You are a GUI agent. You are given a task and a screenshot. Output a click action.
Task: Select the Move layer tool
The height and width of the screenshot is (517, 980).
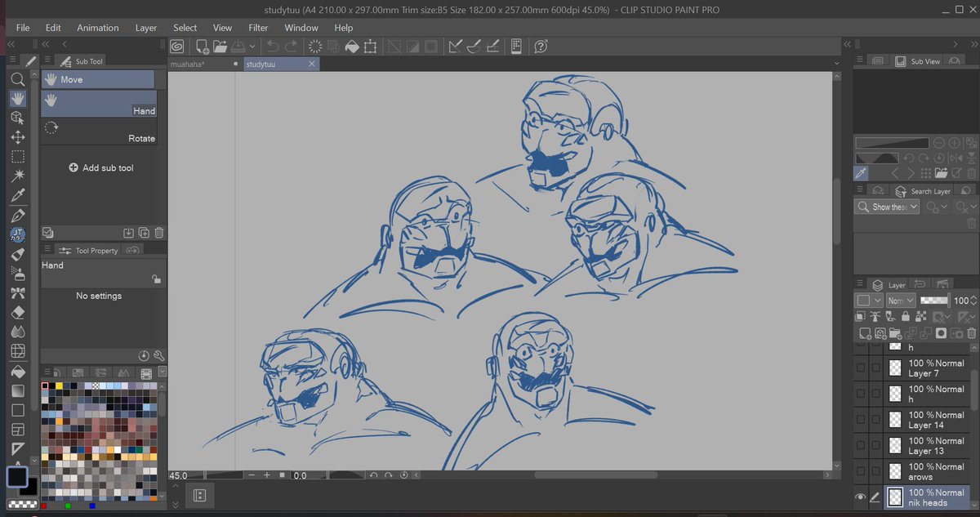point(17,138)
